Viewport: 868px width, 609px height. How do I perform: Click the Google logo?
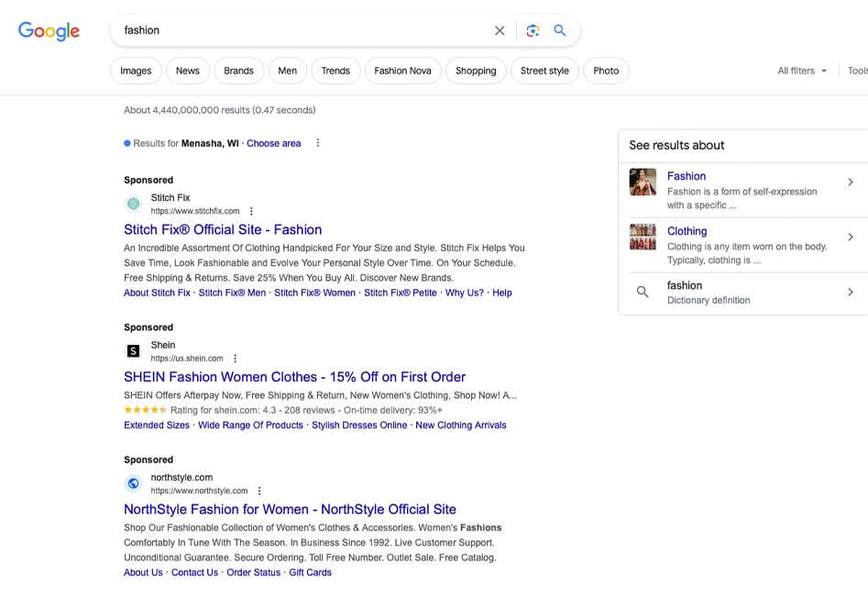point(49,30)
